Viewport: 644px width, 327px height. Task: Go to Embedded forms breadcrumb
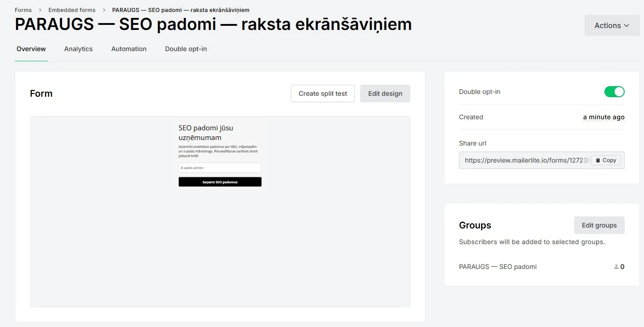pos(72,10)
